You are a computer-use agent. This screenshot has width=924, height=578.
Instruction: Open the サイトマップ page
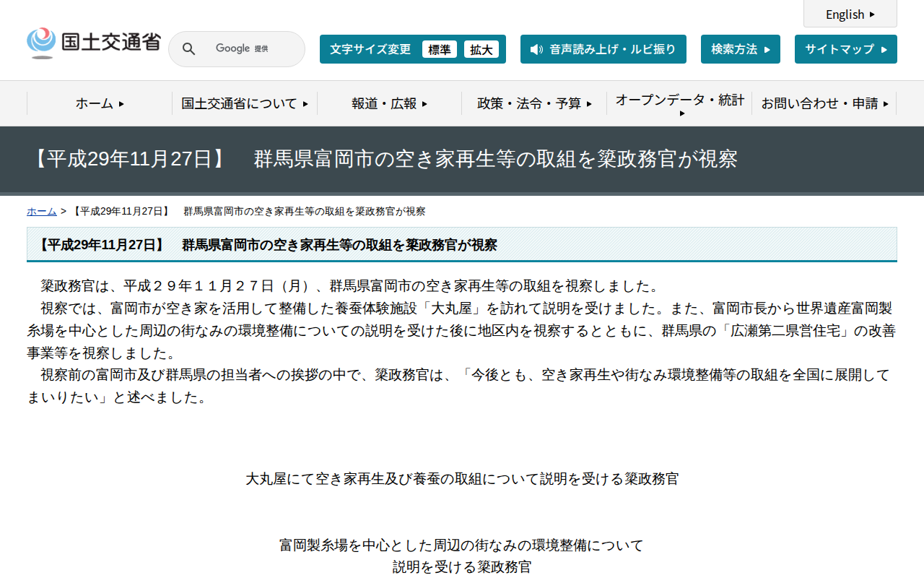(845, 49)
